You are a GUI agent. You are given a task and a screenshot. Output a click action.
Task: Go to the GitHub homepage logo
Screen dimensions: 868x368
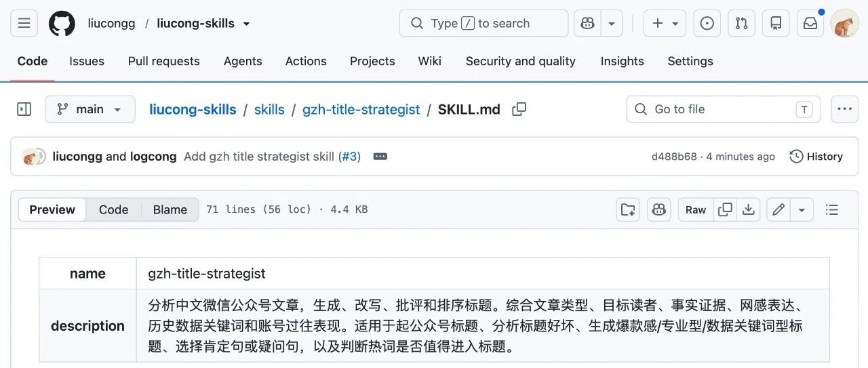[62, 23]
